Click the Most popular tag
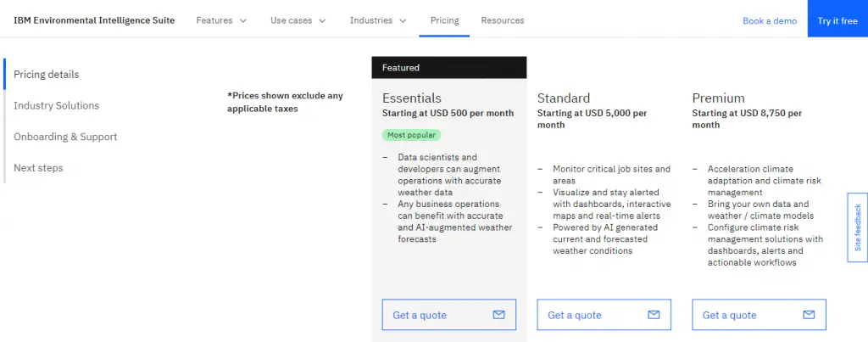This screenshot has height=342, width=868. tap(411, 135)
